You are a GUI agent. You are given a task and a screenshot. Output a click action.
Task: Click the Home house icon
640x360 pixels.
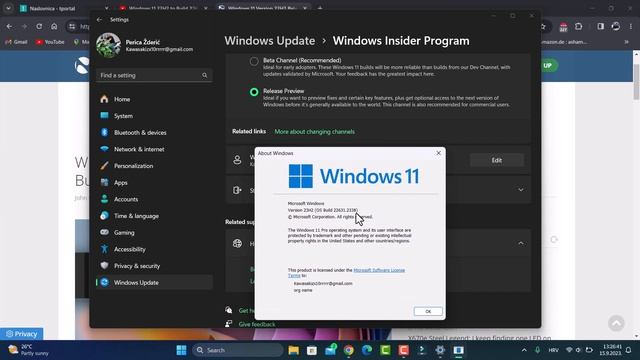point(104,99)
